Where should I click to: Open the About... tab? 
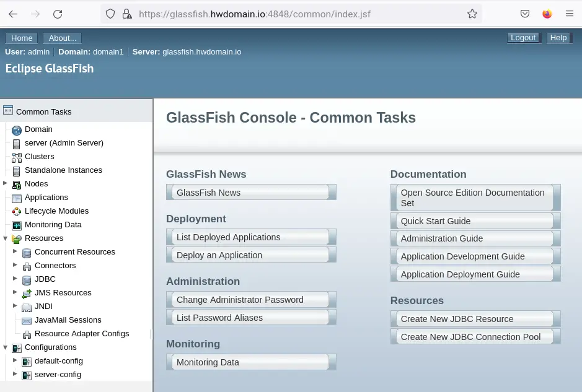click(x=62, y=38)
